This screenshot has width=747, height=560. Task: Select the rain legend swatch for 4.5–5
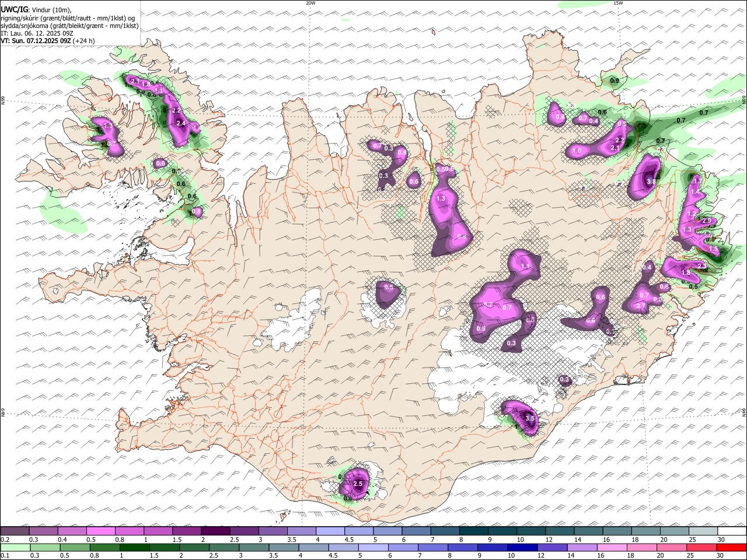click(343, 547)
